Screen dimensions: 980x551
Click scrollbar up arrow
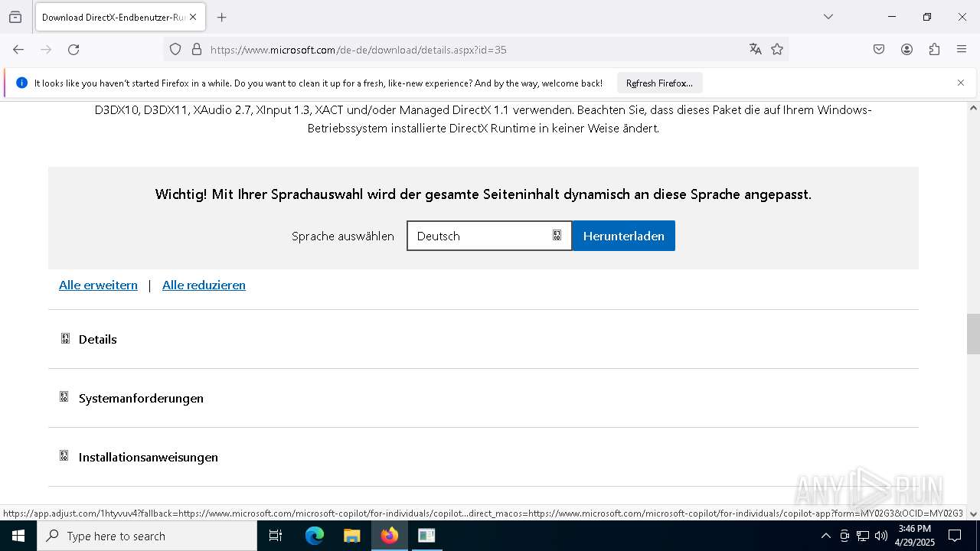click(x=973, y=108)
